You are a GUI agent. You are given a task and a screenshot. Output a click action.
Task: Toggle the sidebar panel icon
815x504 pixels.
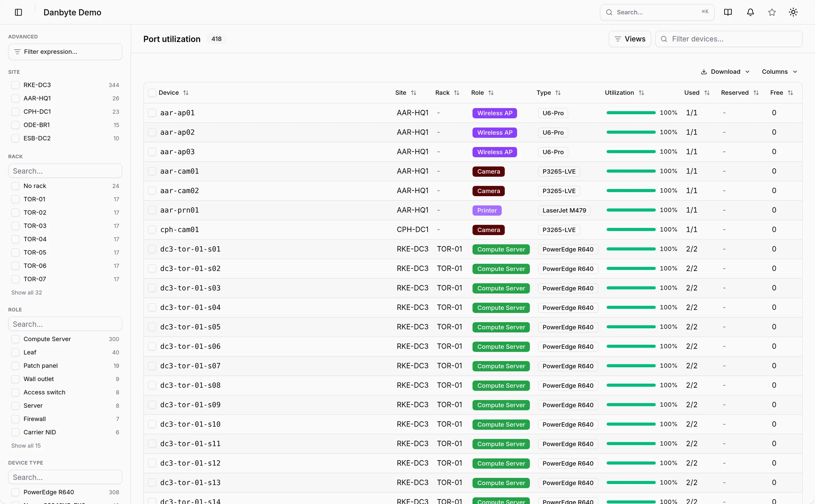tap(18, 12)
